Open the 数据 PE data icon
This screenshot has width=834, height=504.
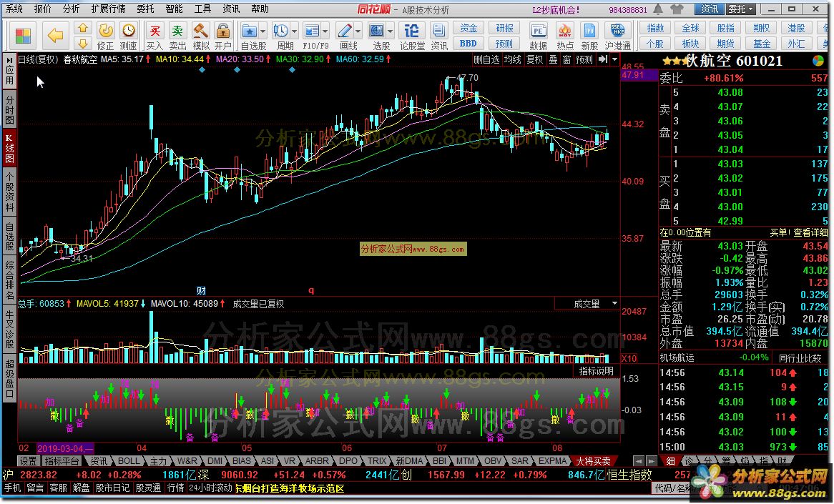539,31
